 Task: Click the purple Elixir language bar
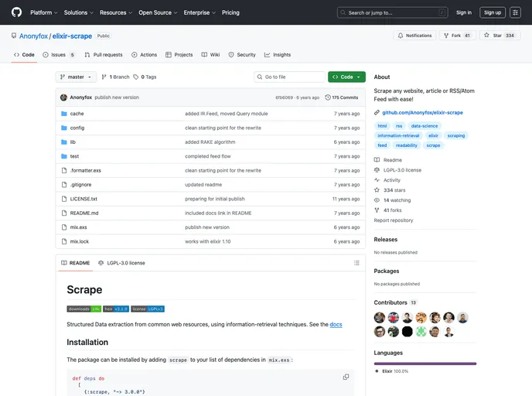(x=425, y=363)
